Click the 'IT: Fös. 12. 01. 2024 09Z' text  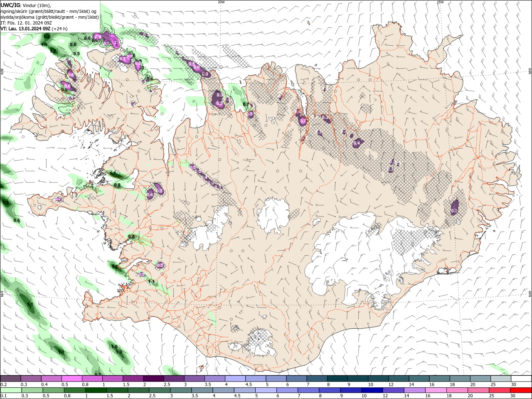coord(26,23)
